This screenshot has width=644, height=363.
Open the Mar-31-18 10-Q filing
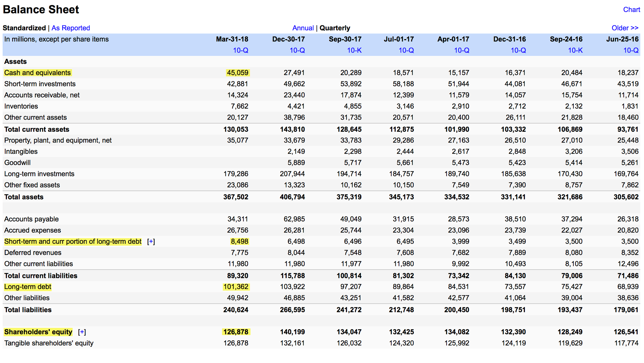tap(241, 50)
